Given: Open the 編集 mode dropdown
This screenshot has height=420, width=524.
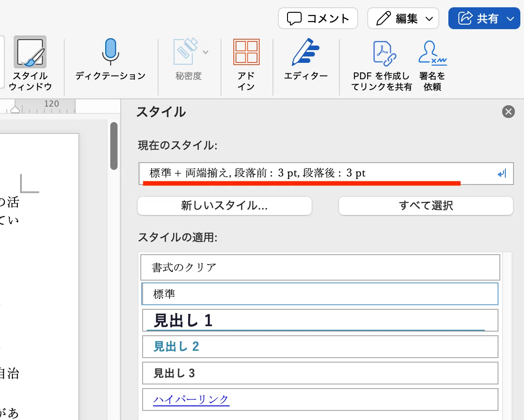Looking at the screenshot, I should click(403, 18).
